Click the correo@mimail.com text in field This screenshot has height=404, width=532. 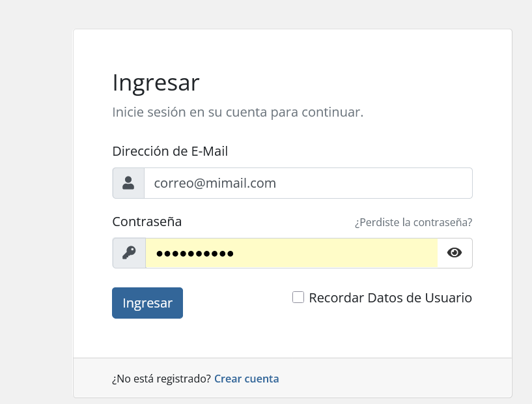(x=215, y=183)
